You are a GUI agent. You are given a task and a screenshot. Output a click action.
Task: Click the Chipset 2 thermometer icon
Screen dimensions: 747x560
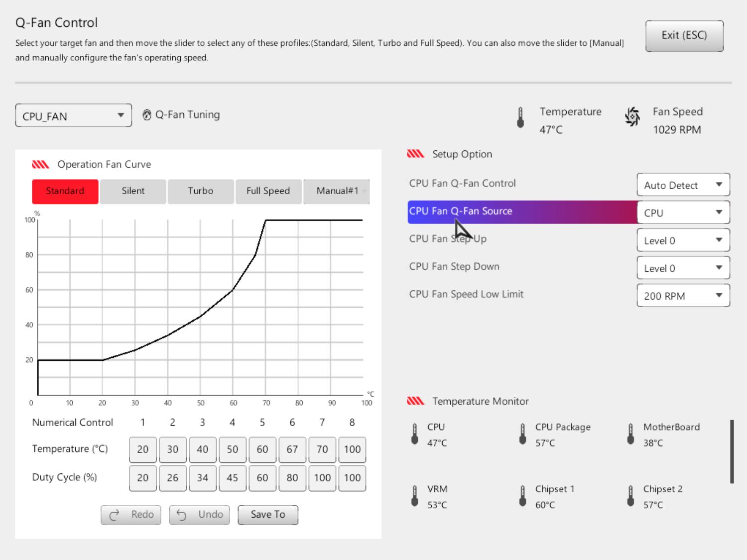pos(630,496)
